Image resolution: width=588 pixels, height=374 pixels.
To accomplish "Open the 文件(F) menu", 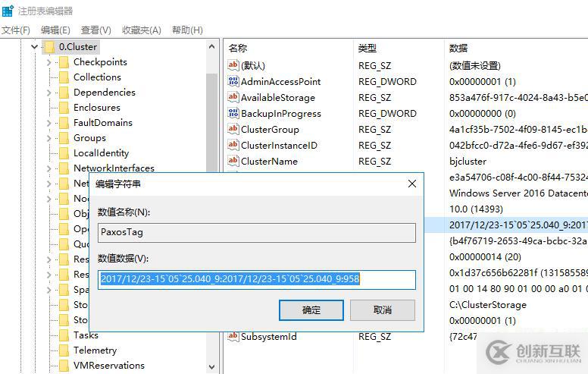I will pyautogui.click(x=16, y=30).
